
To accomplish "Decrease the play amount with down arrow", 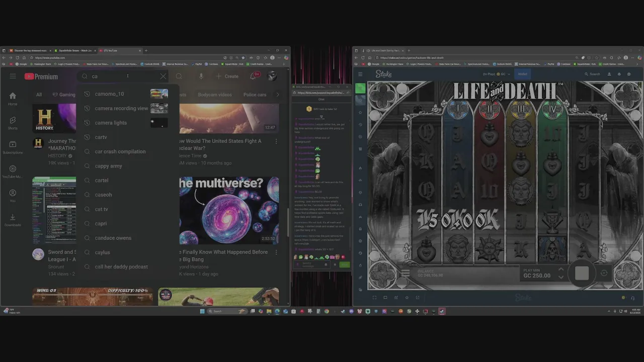I will coord(561,277).
